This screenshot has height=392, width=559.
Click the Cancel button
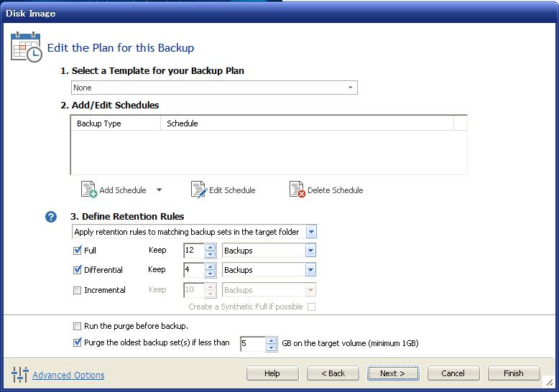pyautogui.click(x=453, y=373)
